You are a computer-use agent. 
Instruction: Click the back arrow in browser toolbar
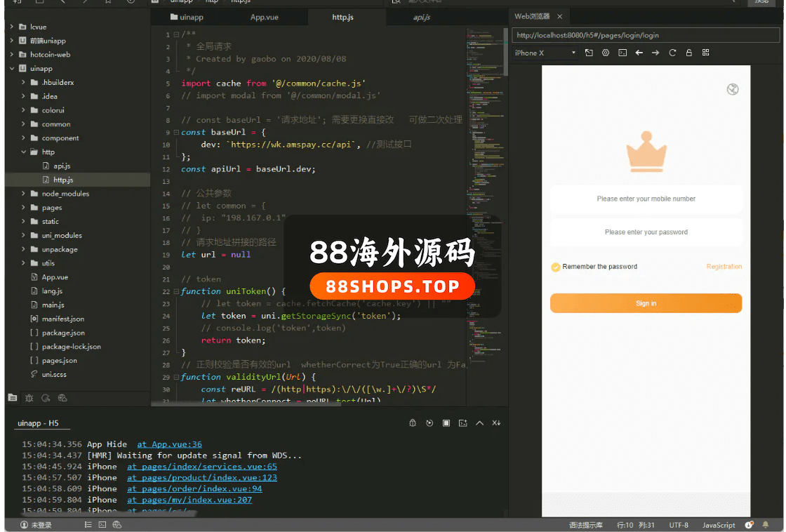click(639, 53)
